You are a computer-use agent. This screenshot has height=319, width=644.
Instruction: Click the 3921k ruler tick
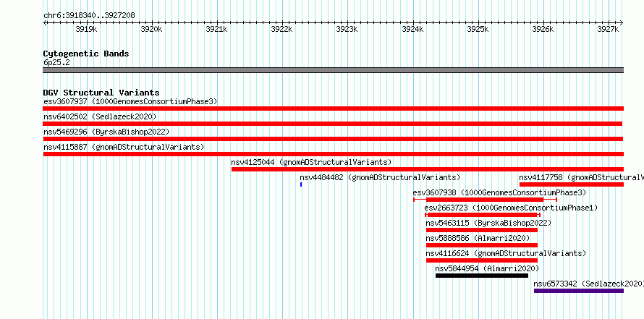click(217, 29)
